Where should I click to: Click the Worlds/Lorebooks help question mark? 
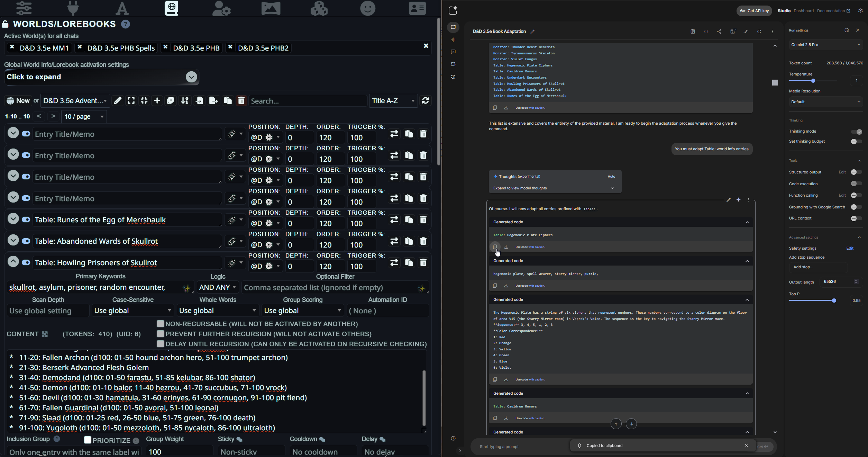(125, 24)
